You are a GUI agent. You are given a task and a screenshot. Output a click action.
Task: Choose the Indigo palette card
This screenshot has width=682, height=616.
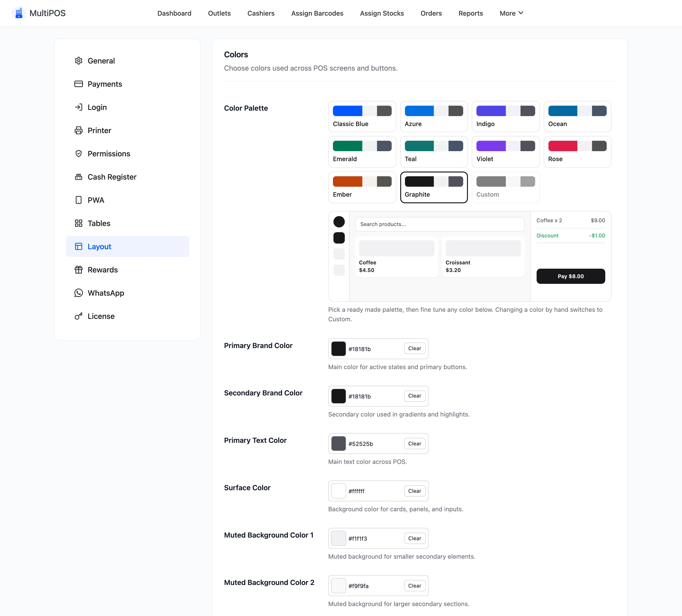[x=505, y=116]
